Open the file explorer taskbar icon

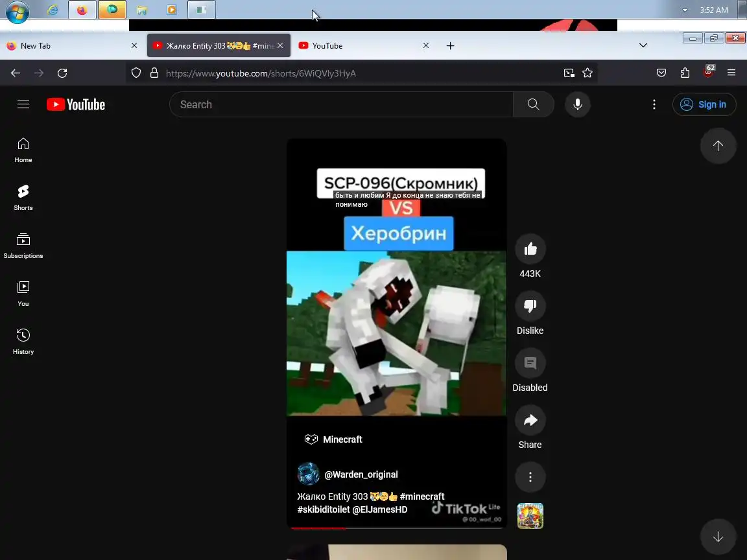point(141,10)
